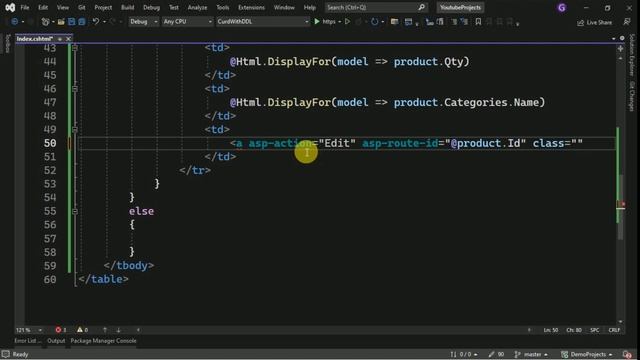Viewport: 640px width, 360px height.
Task: Click the https launch label
Action: [329, 22]
